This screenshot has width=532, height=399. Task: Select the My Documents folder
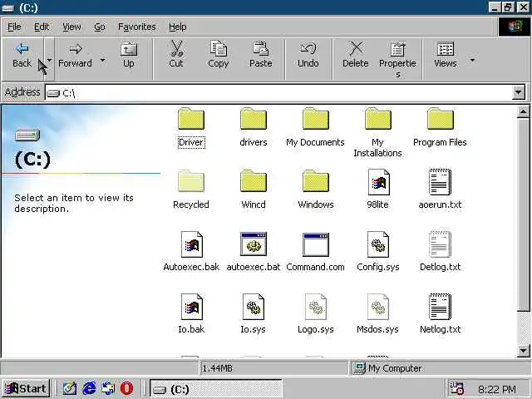[316, 127]
